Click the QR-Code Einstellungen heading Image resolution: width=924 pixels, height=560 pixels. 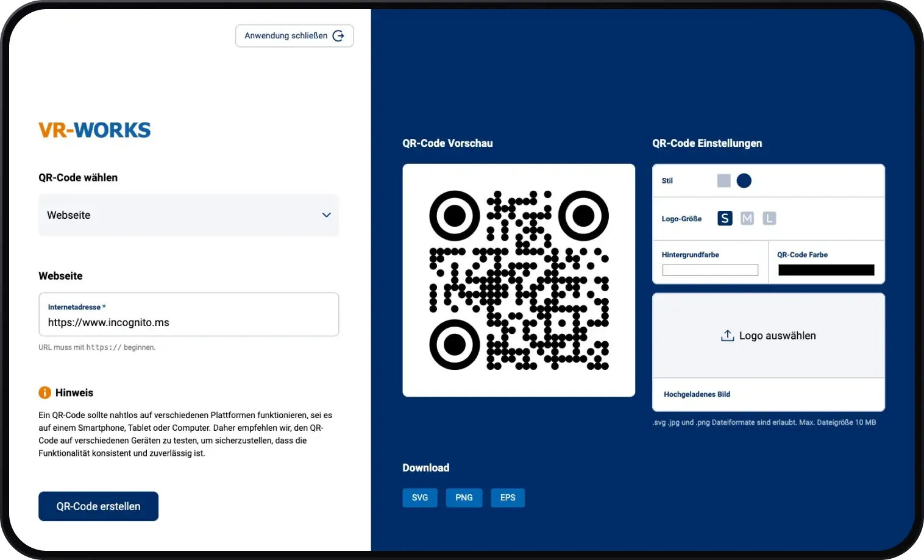coord(707,143)
